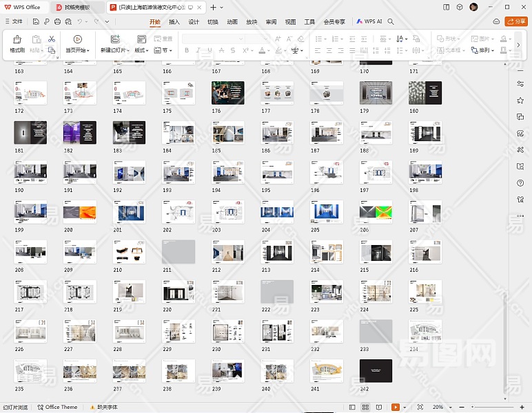Open WPS AI assistant
Viewport: 532px width, 413px height.
coord(370,21)
